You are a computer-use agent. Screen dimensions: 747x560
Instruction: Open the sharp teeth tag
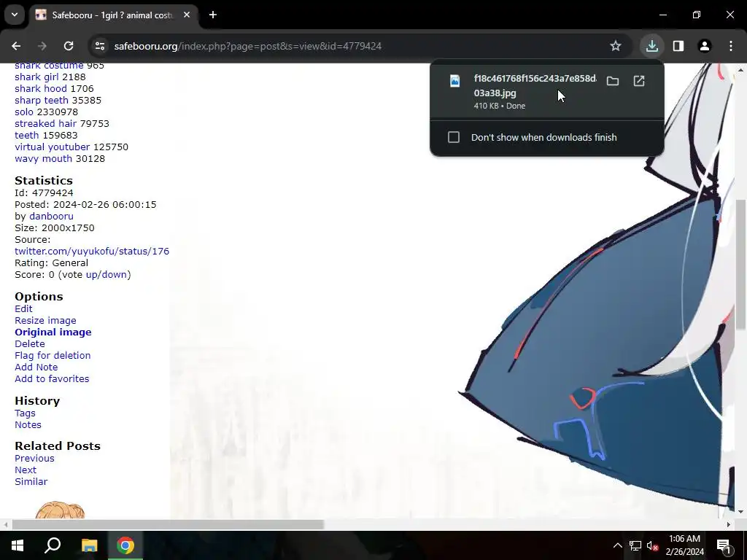coord(42,101)
